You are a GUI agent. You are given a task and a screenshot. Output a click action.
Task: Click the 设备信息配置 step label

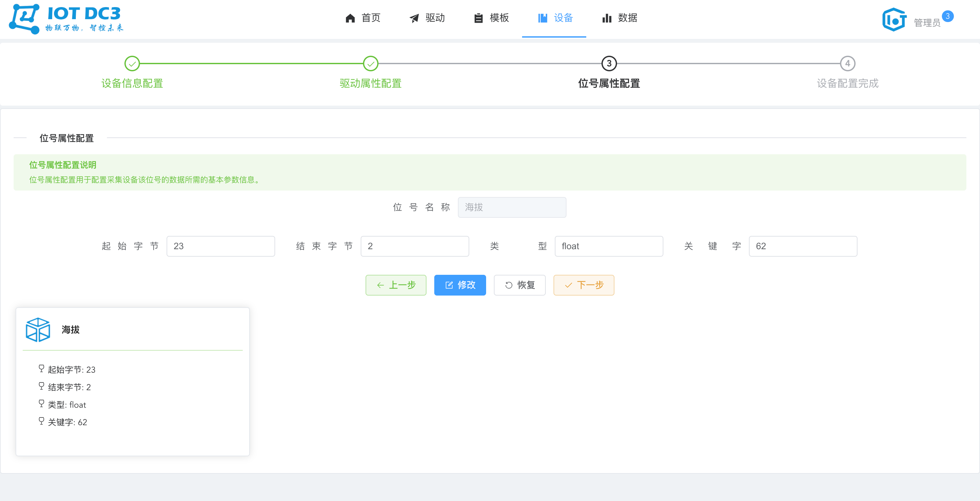(132, 83)
